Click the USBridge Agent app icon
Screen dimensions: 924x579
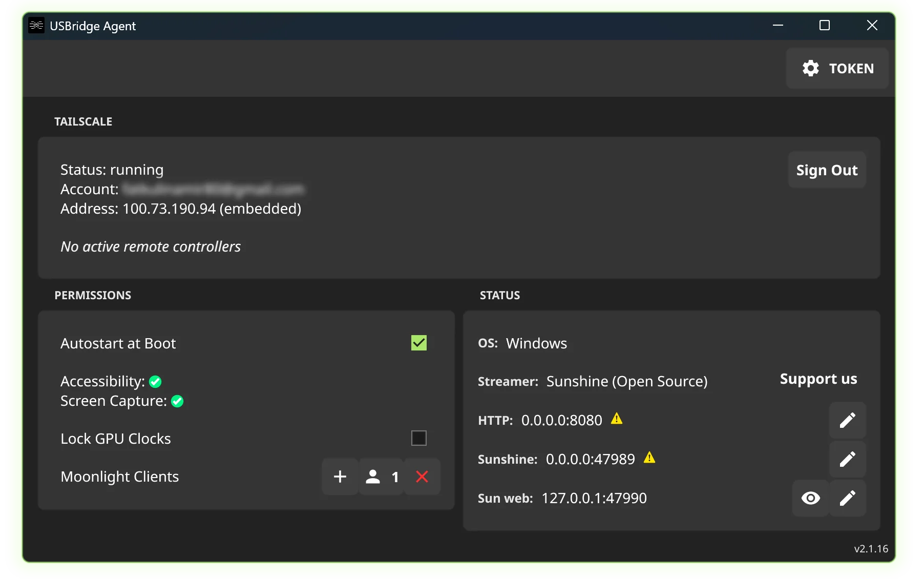pyautogui.click(x=36, y=25)
